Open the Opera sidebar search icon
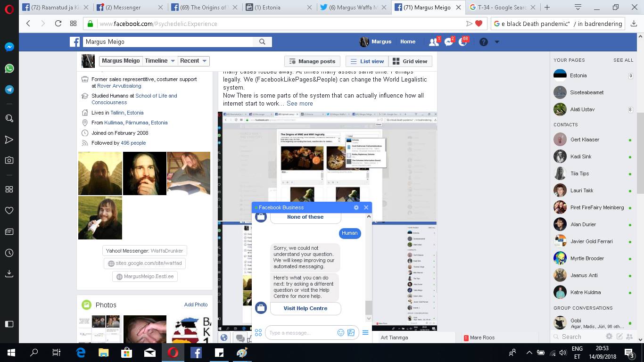Viewport: 644px width, 362px height. [9, 118]
